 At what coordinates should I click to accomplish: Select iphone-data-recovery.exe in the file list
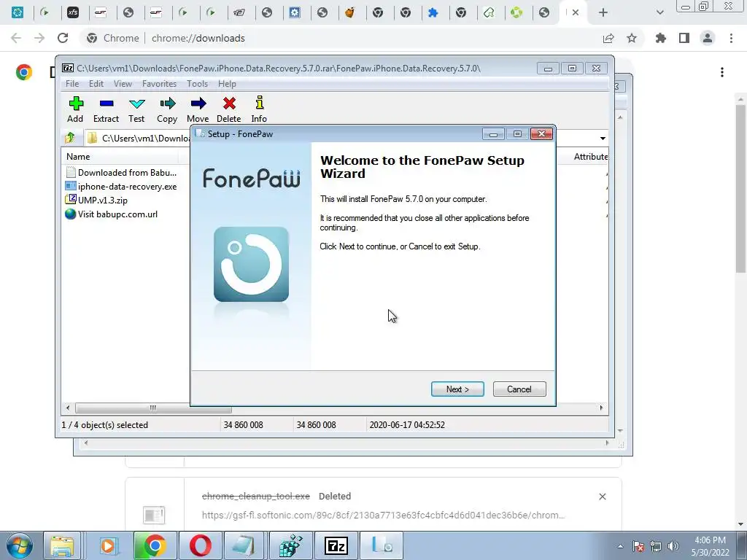pos(121,186)
